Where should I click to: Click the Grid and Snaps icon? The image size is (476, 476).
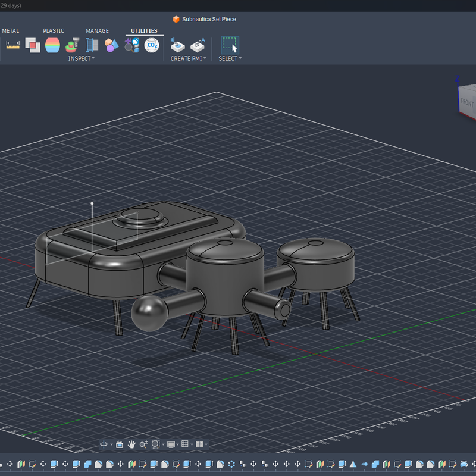coord(185,444)
